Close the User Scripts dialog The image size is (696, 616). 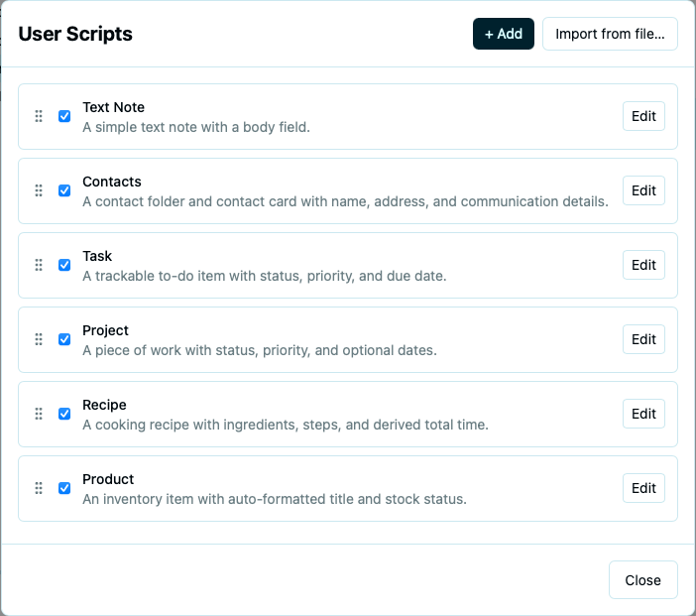[643, 580]
